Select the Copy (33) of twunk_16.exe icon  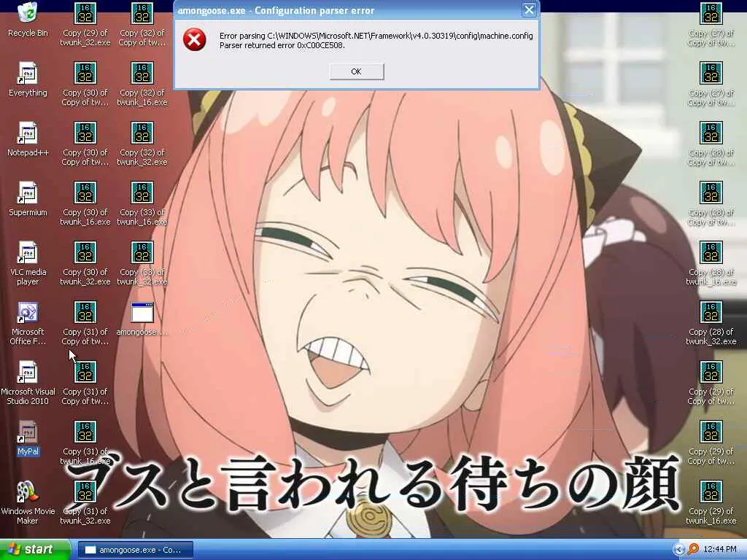point(142,203)
